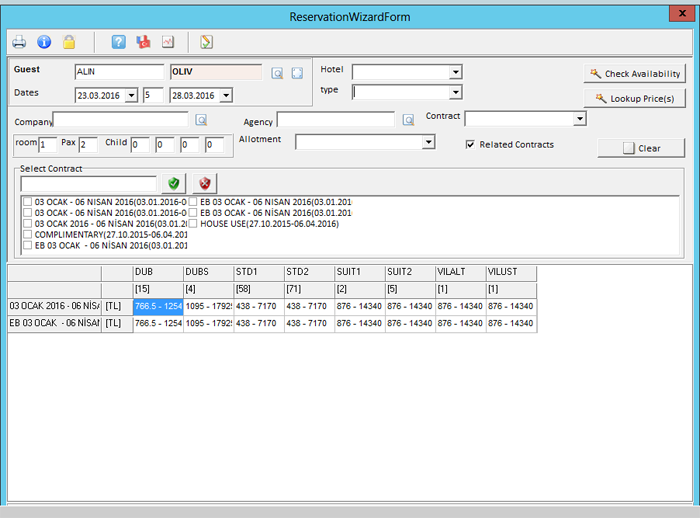Check the COMPLIMENTARY contract checkbox
700x518 pixels.
(27, 235)
